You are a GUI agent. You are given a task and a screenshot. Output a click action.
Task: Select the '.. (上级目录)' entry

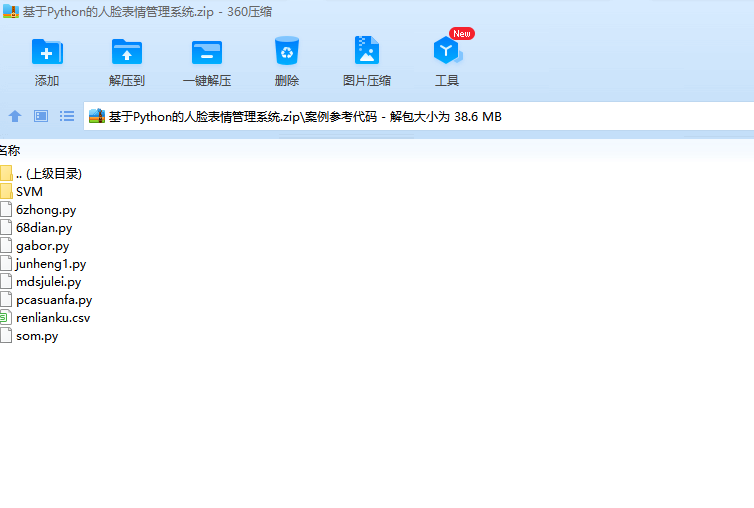tap(49, 173)
